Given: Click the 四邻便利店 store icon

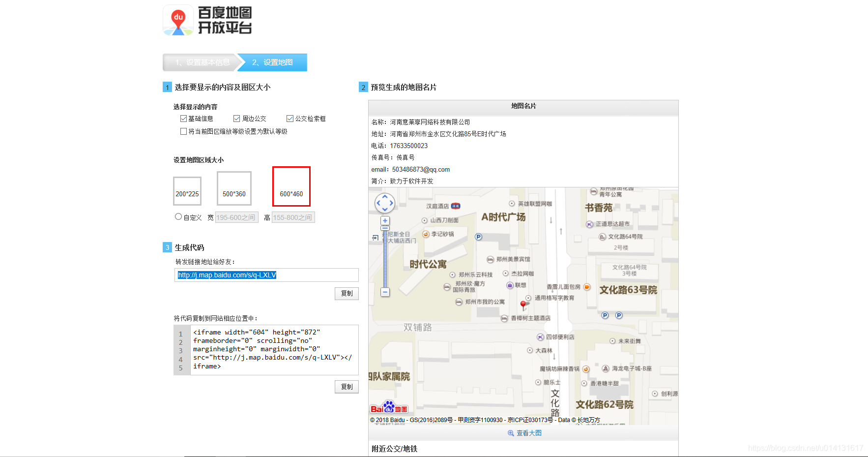Looking at the screenshot, I should click(x=540, y=337).
